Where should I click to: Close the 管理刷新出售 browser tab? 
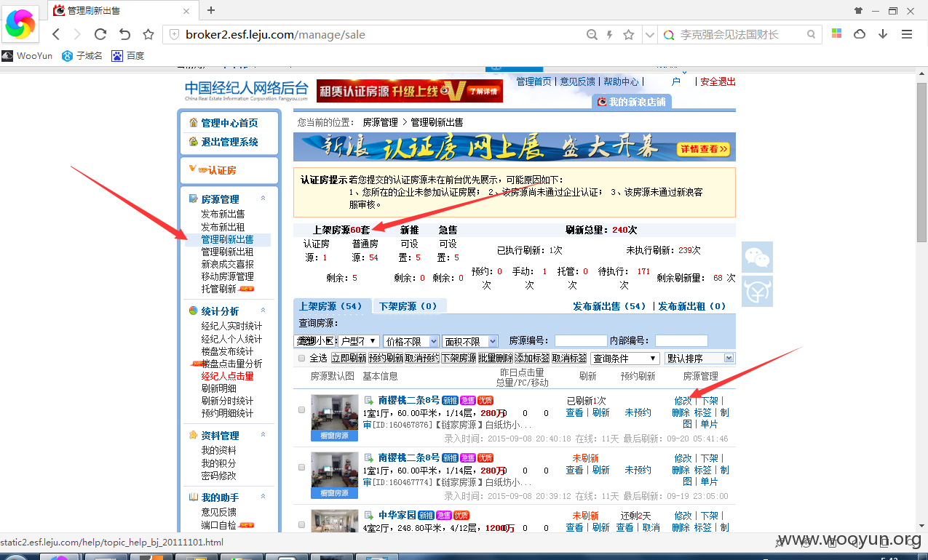186,11
